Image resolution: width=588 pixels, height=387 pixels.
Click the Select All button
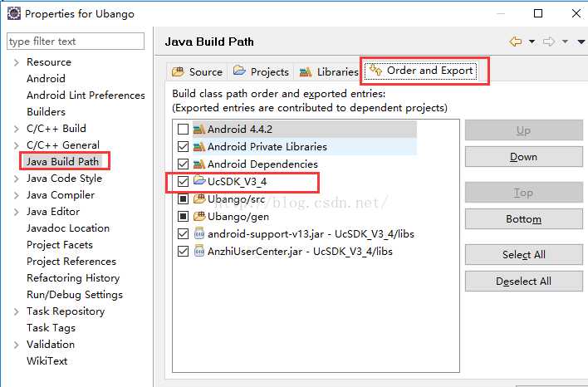[x=523, y=255]
